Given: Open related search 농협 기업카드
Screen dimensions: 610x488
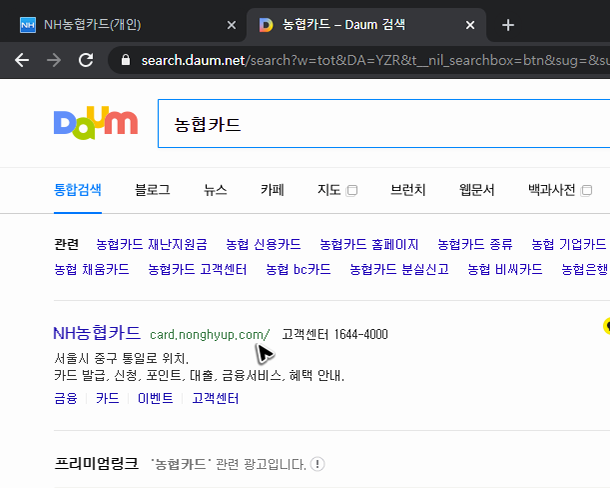Looking at the screenshot, I should pos(569,244).
